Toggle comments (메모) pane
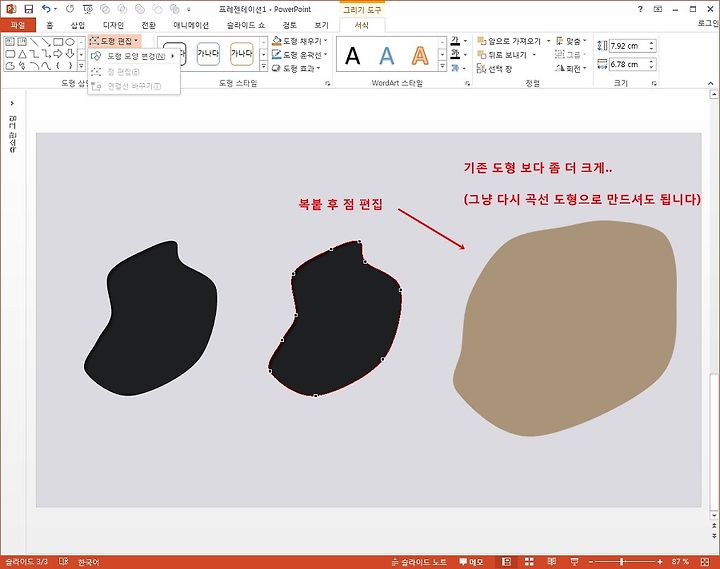The width and height of the screenshot is (720, 569). click(x=471, y=562)
